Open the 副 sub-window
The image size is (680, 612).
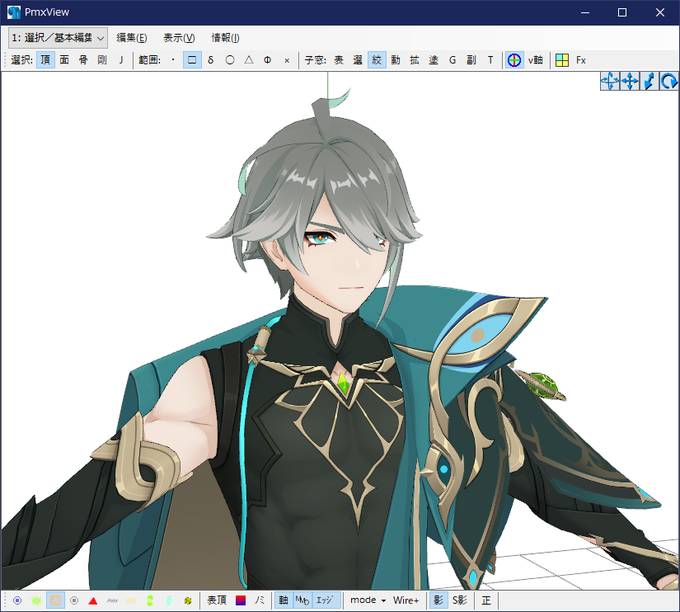click(x=471, y=60)
